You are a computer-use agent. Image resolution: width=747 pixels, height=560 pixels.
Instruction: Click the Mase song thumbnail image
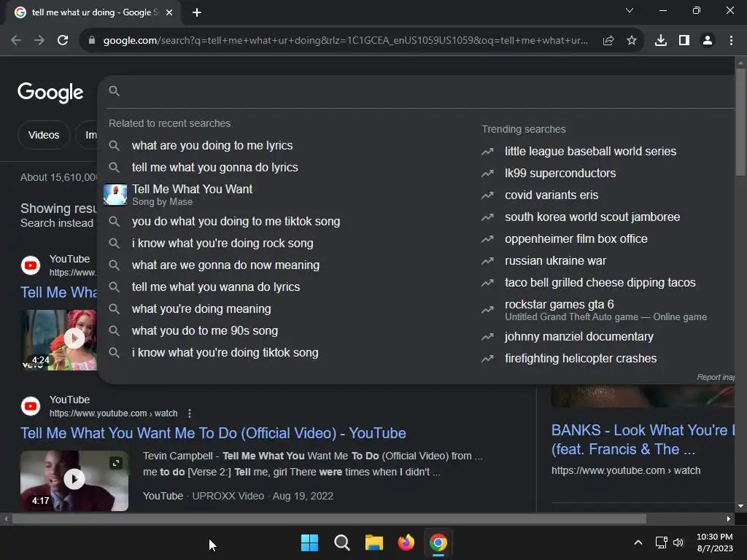click(x=115, y=195)
